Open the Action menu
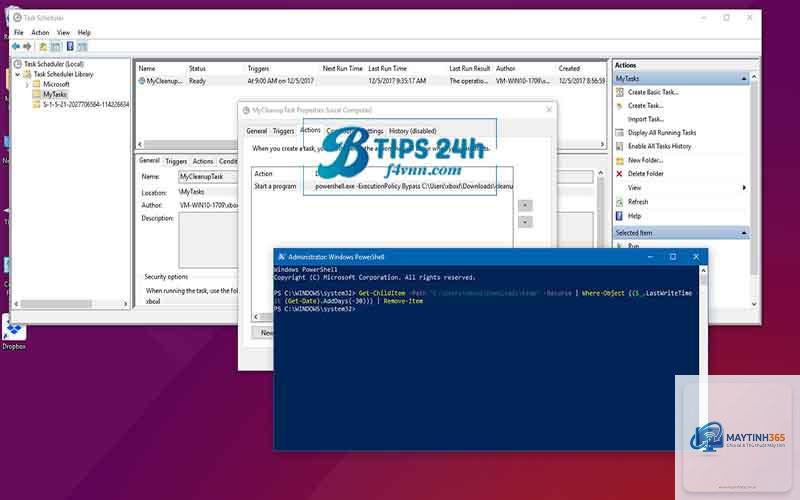 tap(40, 33)
